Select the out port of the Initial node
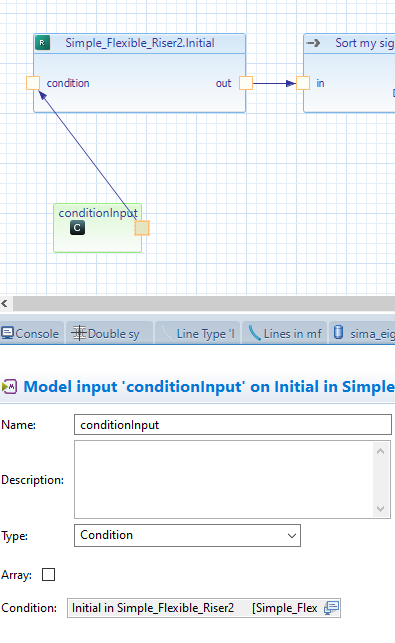The width and height of the screenshot is (395, 643). (x=246, y=83)
